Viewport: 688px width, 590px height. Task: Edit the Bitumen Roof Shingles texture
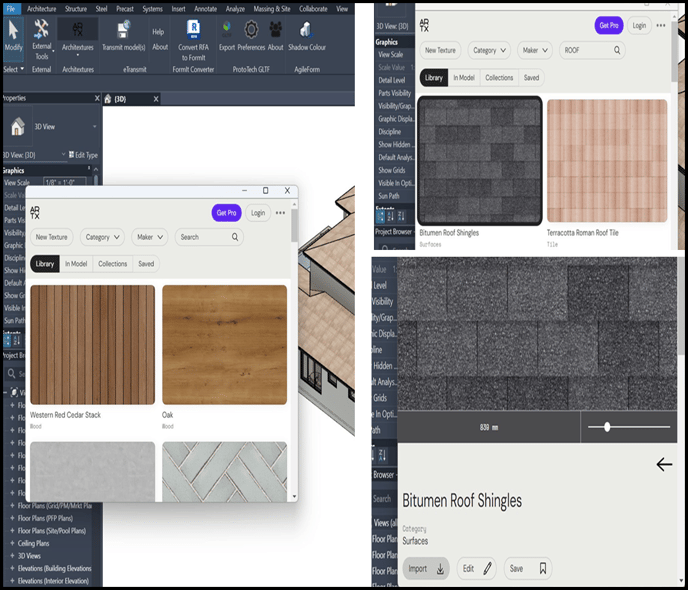point(477,569)
